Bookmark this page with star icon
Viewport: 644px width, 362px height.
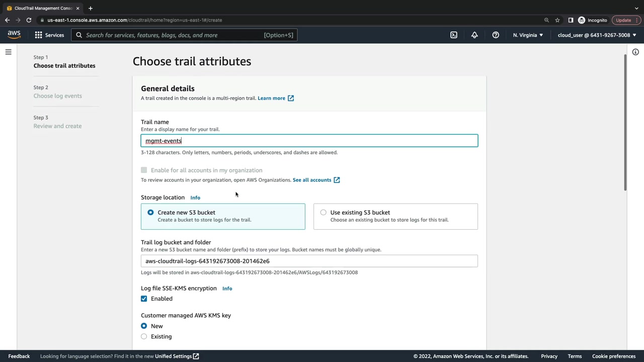click(x=557, y=20)
